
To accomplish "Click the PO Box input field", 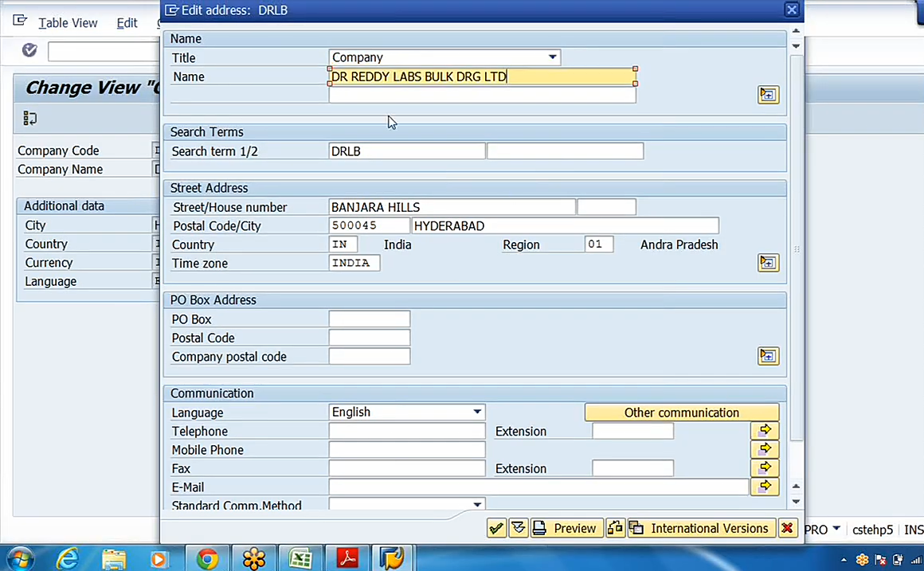I will click(369, 319).
